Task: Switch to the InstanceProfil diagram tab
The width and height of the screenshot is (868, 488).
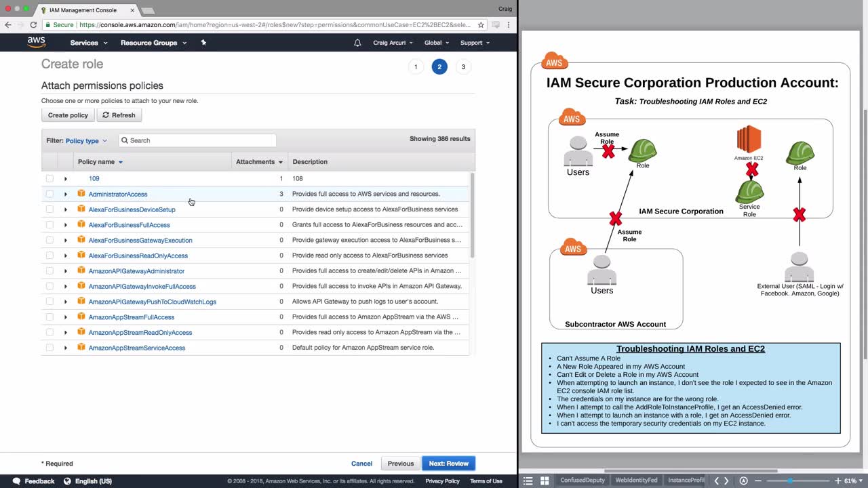Action: tap(686, 481)
